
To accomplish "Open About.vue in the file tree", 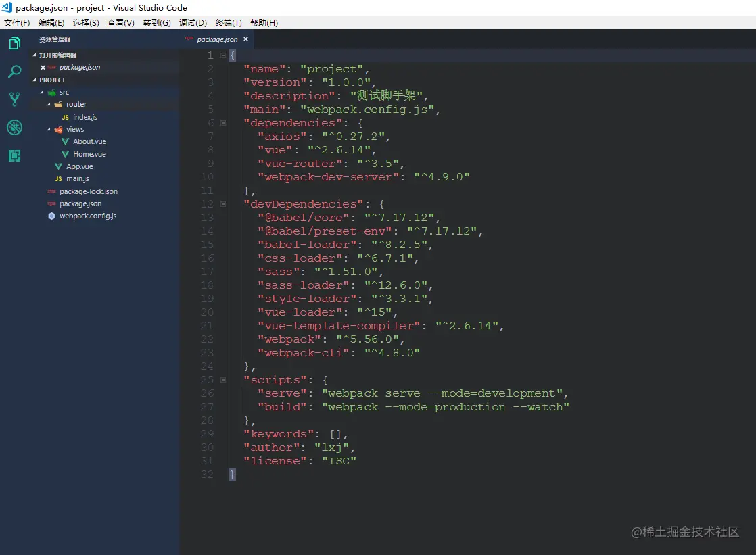I will (90, 141).
